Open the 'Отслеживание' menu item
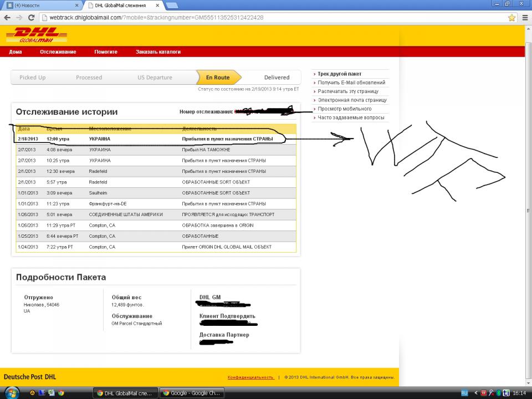The height and width of the screenshot is (399, 532). [x=58, y=52]
